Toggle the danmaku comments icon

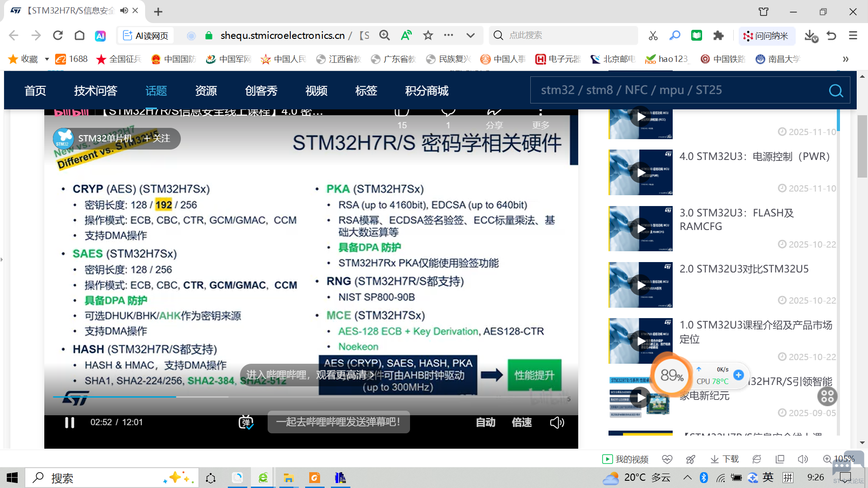tap(246, 422)
